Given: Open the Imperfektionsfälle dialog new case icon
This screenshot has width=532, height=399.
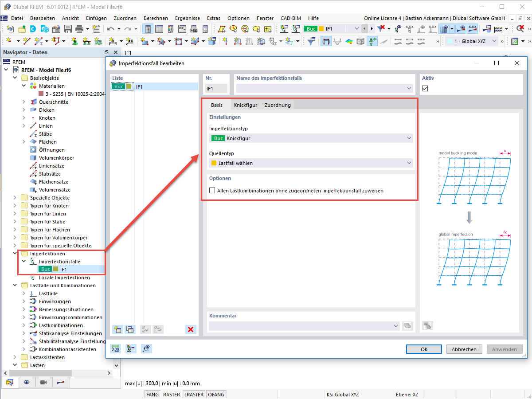Looking at the screenshot, I should coord(117,329).
